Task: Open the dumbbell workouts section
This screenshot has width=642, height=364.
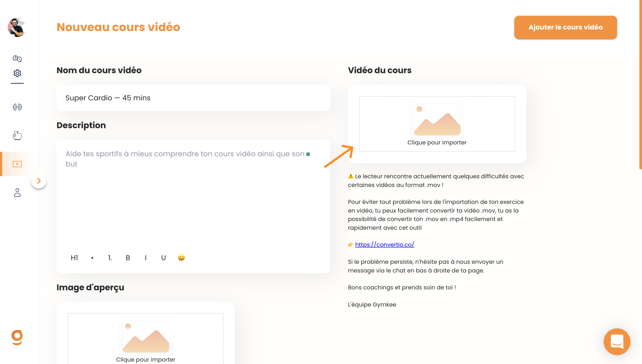Action: click(x=17, y=107)
